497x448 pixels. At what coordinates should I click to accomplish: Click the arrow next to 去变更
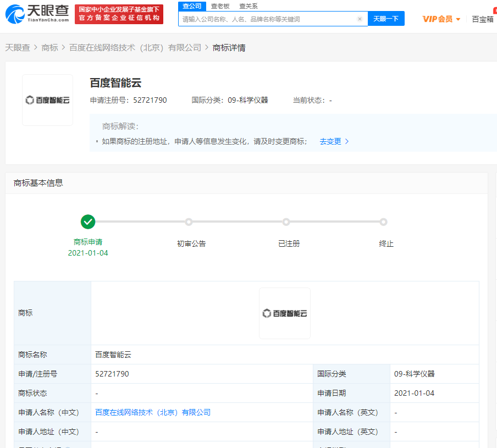point(347,141)
